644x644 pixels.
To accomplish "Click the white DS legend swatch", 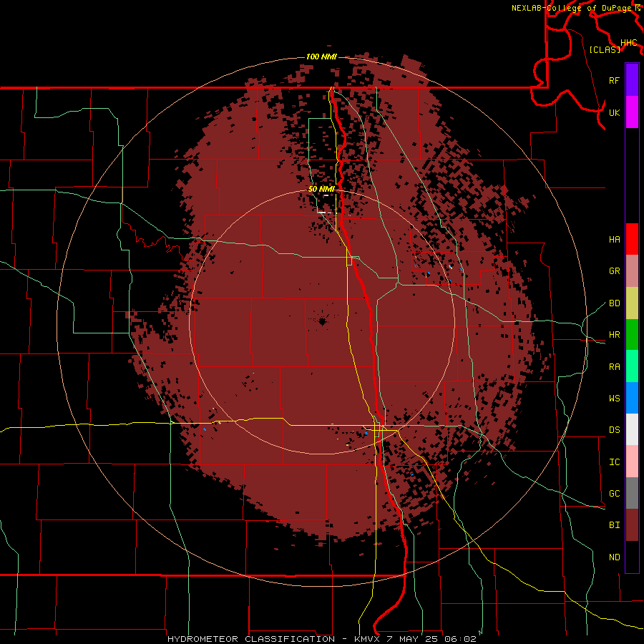I will pyautogui.click(x=632, y=429).
